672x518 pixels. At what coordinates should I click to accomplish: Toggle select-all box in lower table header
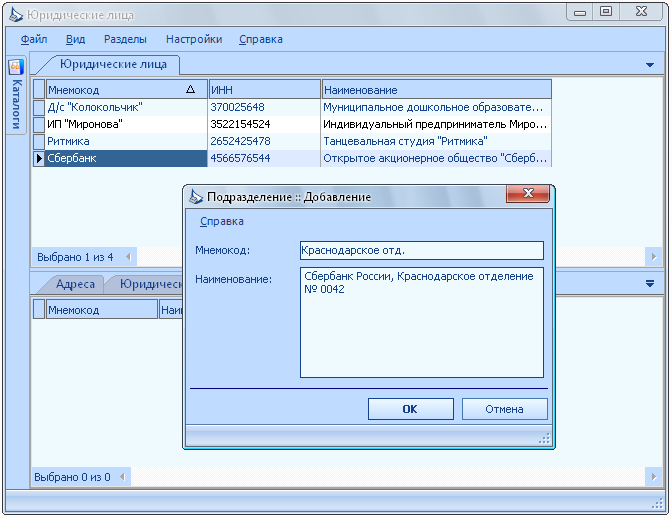[x=39, y=309]
